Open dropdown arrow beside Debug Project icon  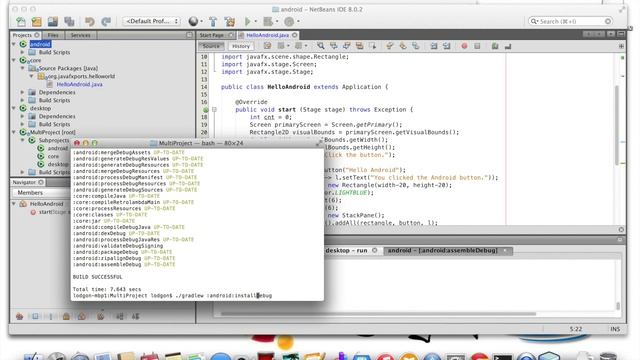277,21
